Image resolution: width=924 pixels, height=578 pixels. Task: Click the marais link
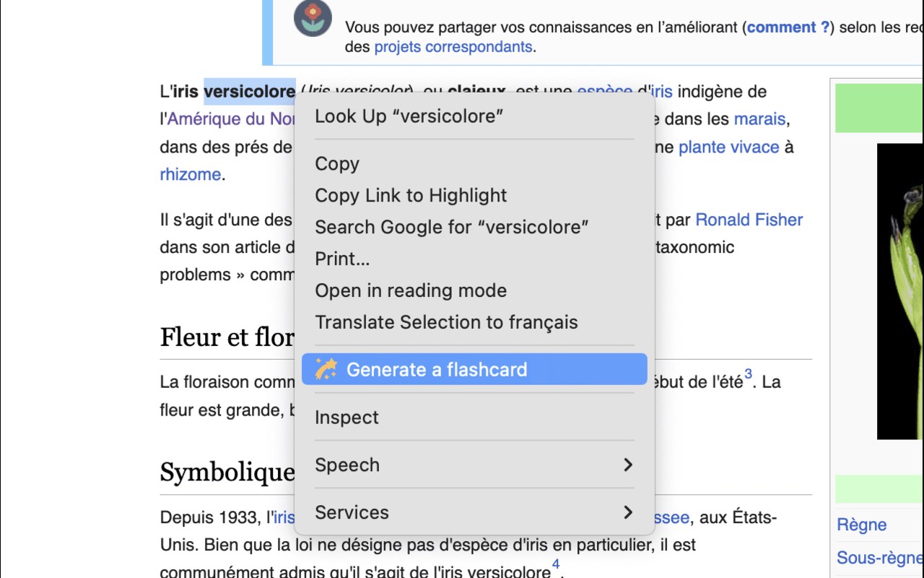click(x=759, y=119)
